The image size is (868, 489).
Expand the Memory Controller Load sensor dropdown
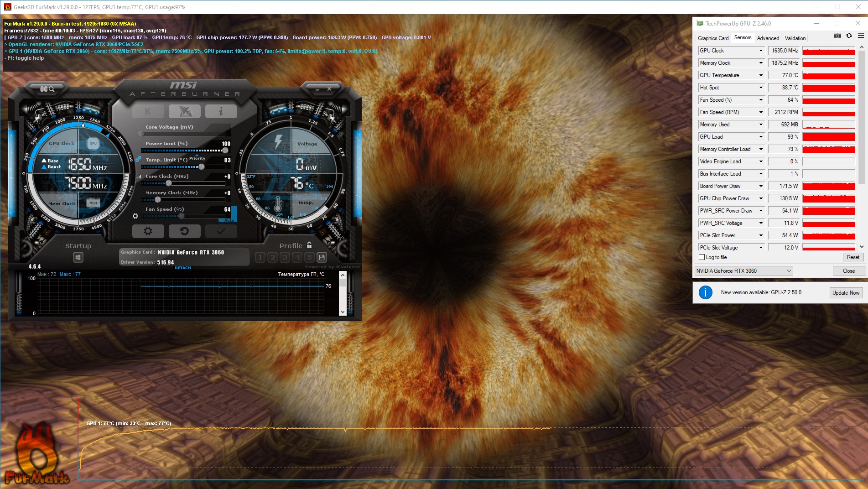760,149
